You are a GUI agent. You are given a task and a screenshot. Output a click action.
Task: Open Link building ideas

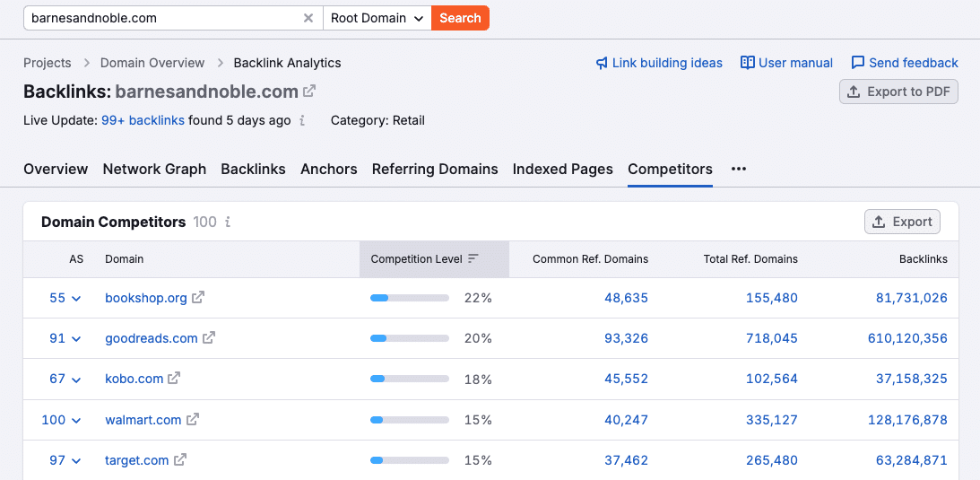[x=659, y=63]
